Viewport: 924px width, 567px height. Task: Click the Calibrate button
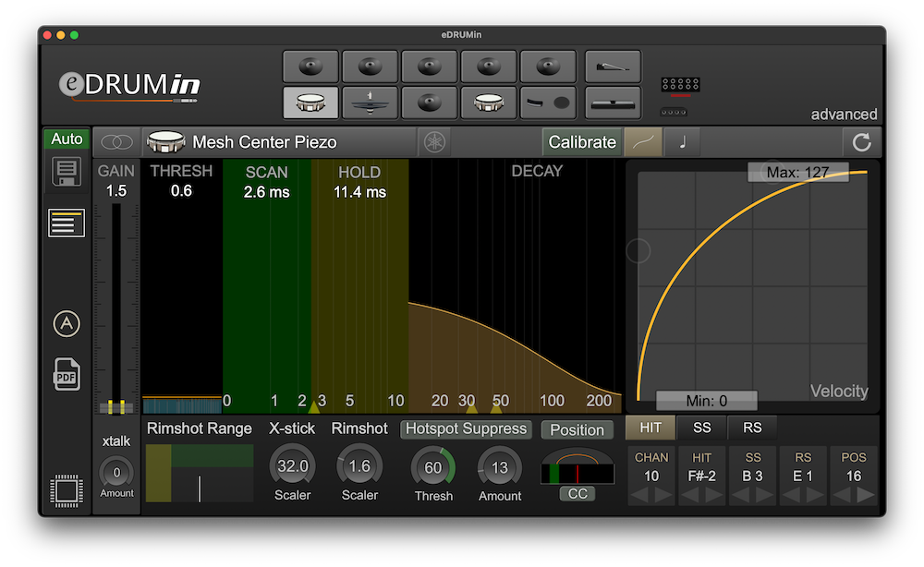(582, 142)
